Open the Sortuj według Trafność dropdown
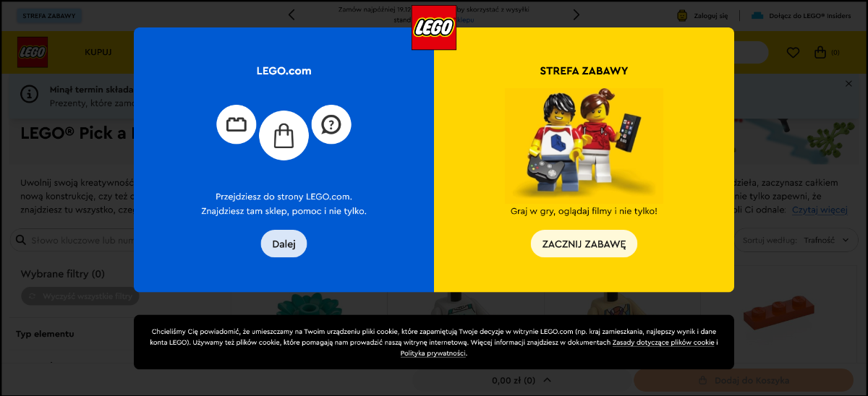Screen dimensions: 868x396 coord(799,240)
